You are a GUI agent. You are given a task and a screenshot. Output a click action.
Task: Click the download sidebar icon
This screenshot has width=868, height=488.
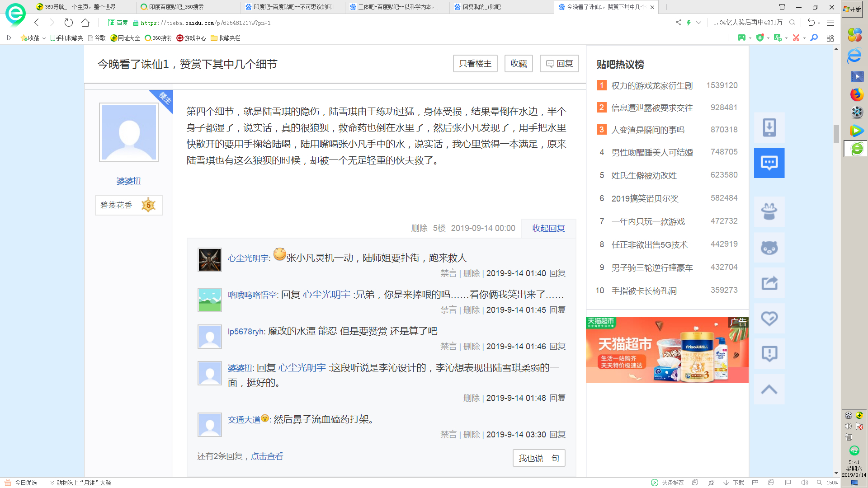(x=769, y=128)
